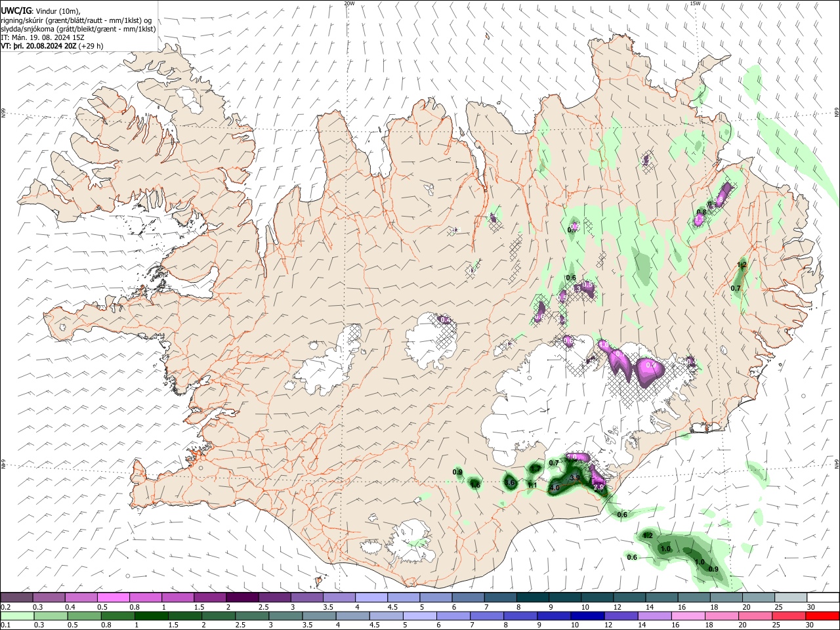Pick the lavender snow legend swatch at 4

pos(370,597)
